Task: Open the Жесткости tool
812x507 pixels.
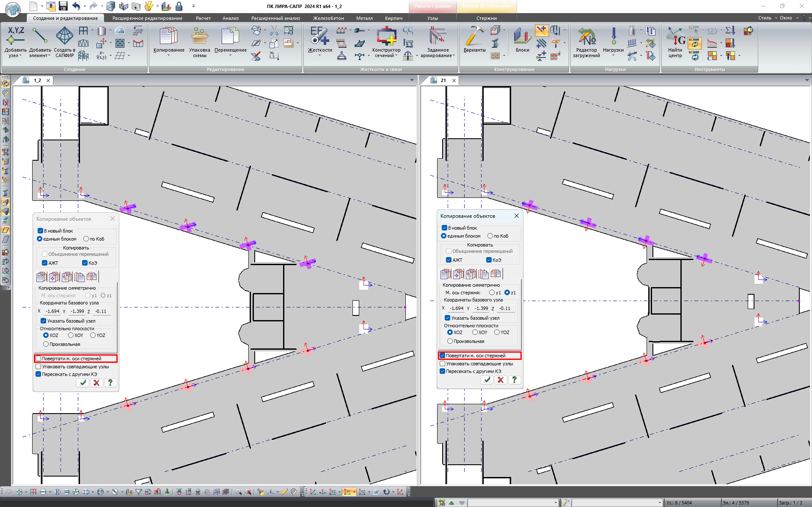Action: pyautogui.click(x=319, y=36)
